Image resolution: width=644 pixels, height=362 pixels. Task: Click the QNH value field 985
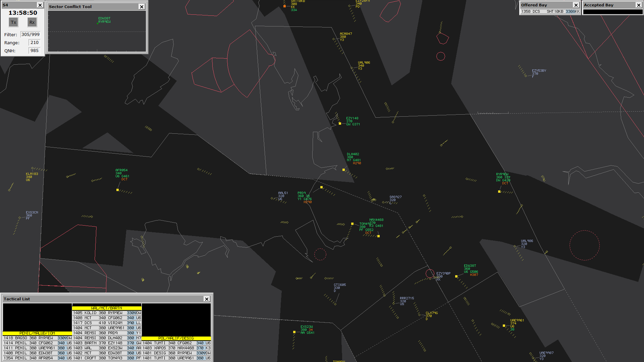[34, 51]
